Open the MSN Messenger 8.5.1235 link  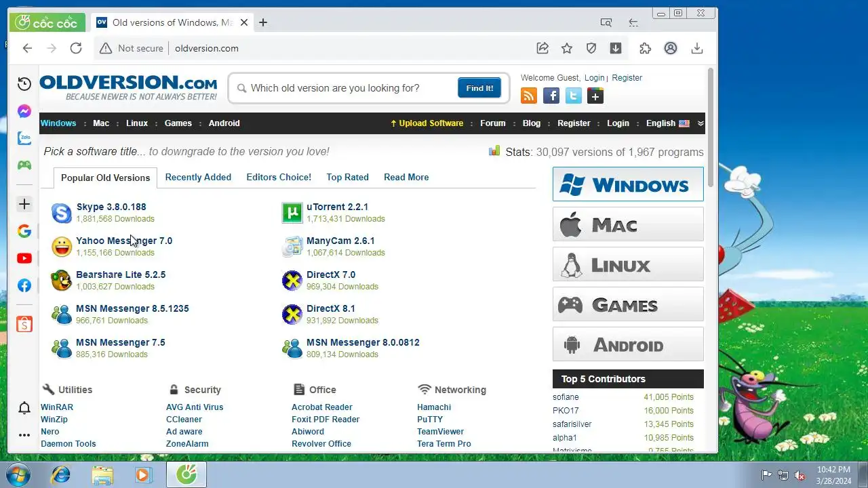pos(132,308)
